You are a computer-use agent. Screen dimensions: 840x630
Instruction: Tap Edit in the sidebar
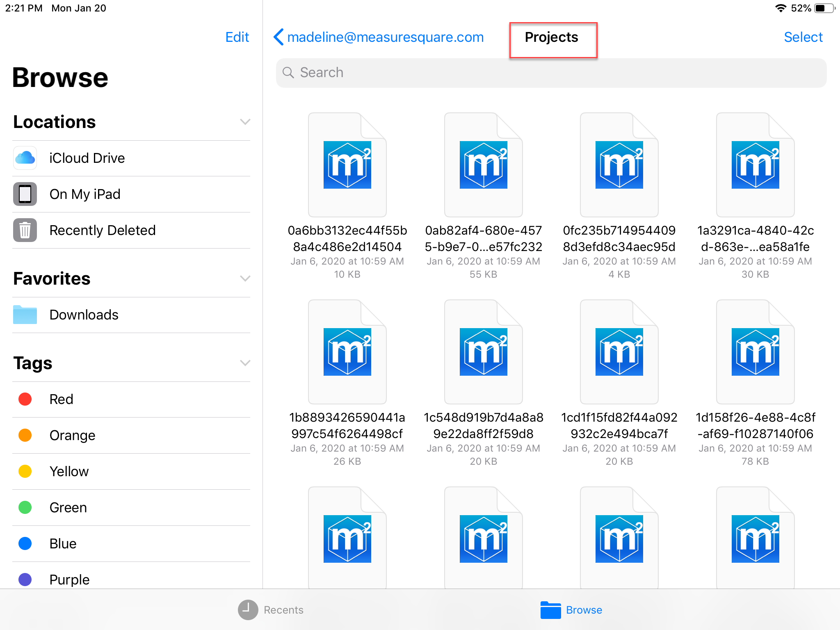coord(237,37)
